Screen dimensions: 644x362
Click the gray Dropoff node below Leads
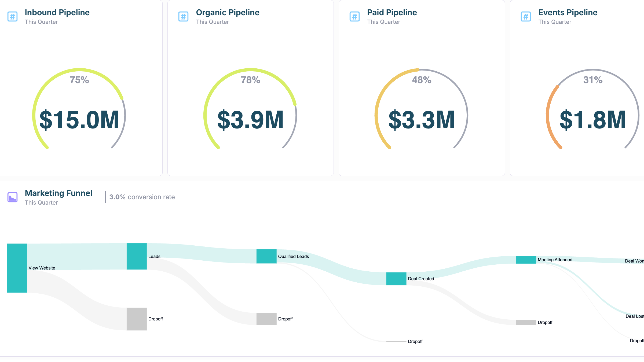point(137,319)
